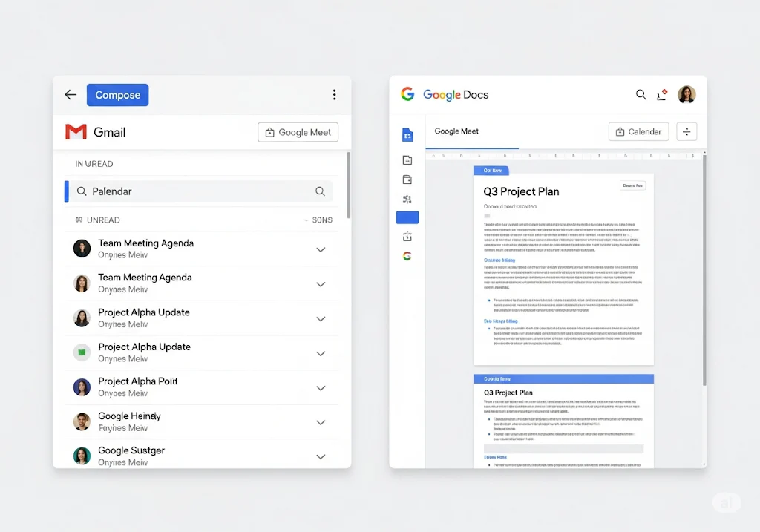Click avatar of second Team Meeting Agenda
The width and height of the screenshot is (760, 532).
point(82,283)
